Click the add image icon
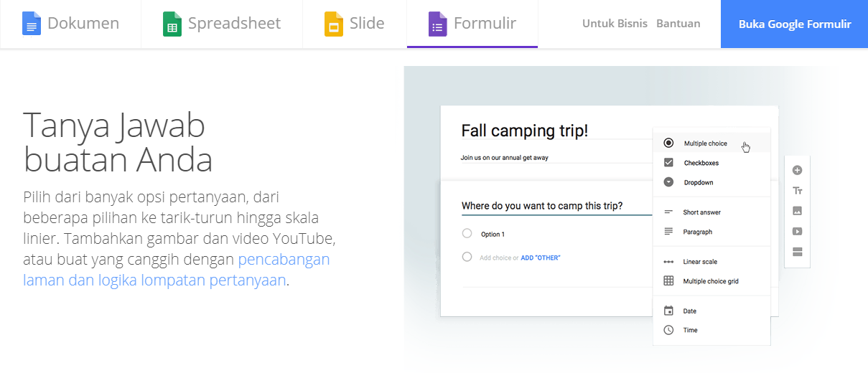Viewport: 868px width, 373px height. tap(797, 211)
